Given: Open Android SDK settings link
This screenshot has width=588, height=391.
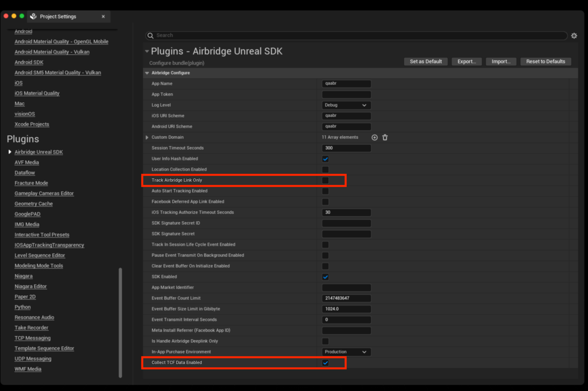Looking at the screenshot, I should (x=29, y=62).
